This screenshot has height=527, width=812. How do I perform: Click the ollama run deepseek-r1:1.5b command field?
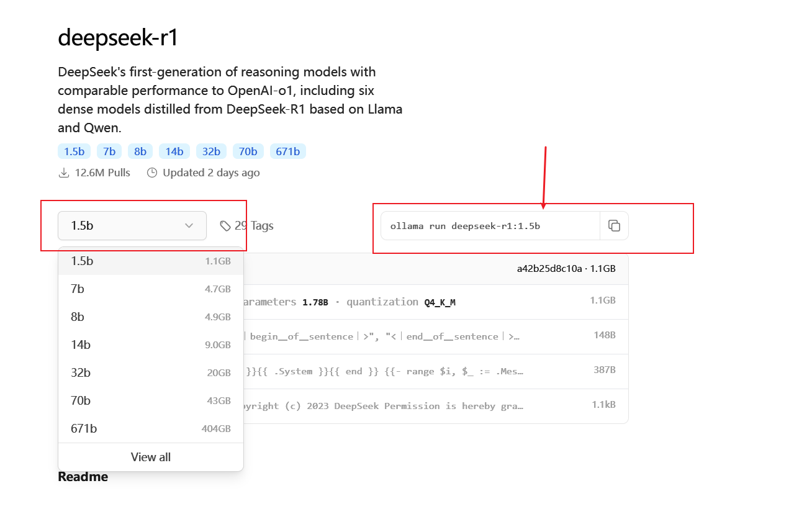pos(490,226)
